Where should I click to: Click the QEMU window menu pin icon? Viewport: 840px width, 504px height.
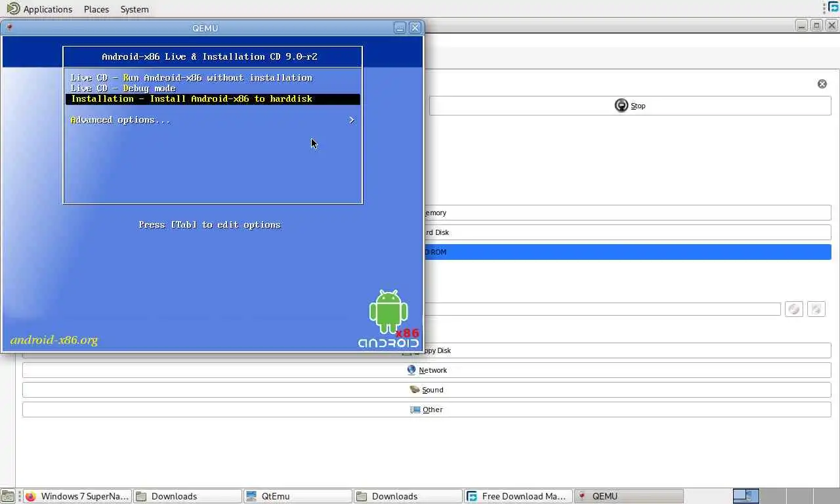pyautogui.click(x=9, y=28)
